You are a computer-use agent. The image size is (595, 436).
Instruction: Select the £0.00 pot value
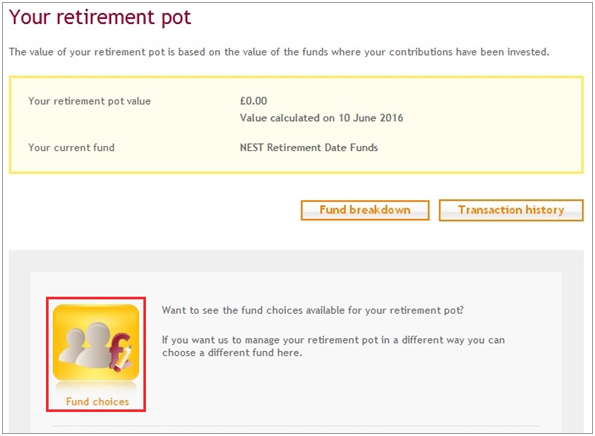[253, 101]
